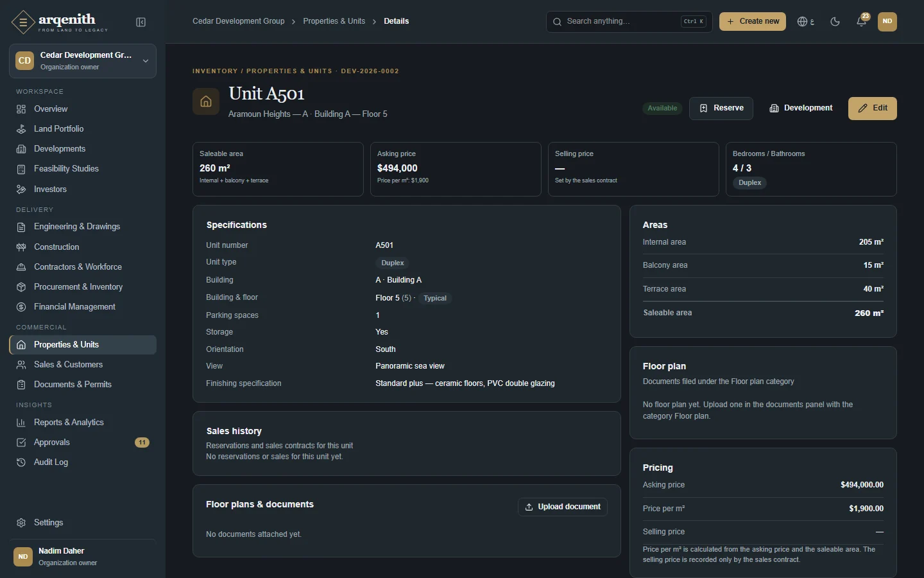Click the Asking price $494,000 card

click(456, 169)
